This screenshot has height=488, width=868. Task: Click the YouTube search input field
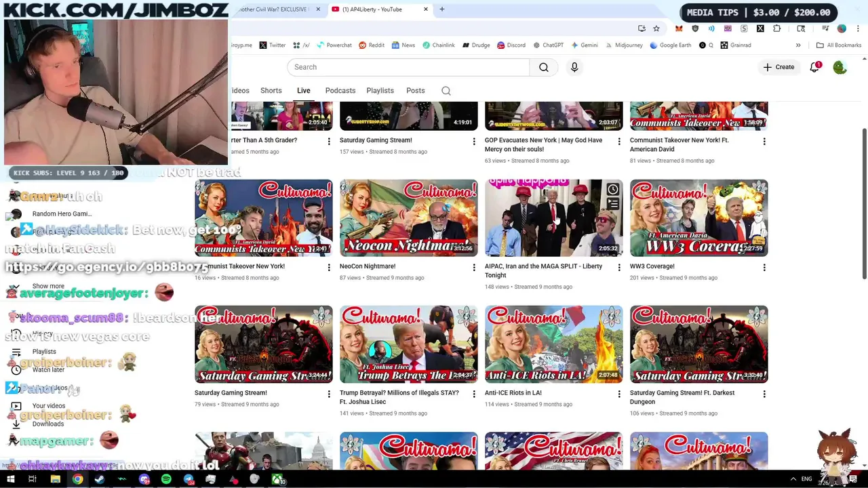pyautogui.click(x=408, y=67)
